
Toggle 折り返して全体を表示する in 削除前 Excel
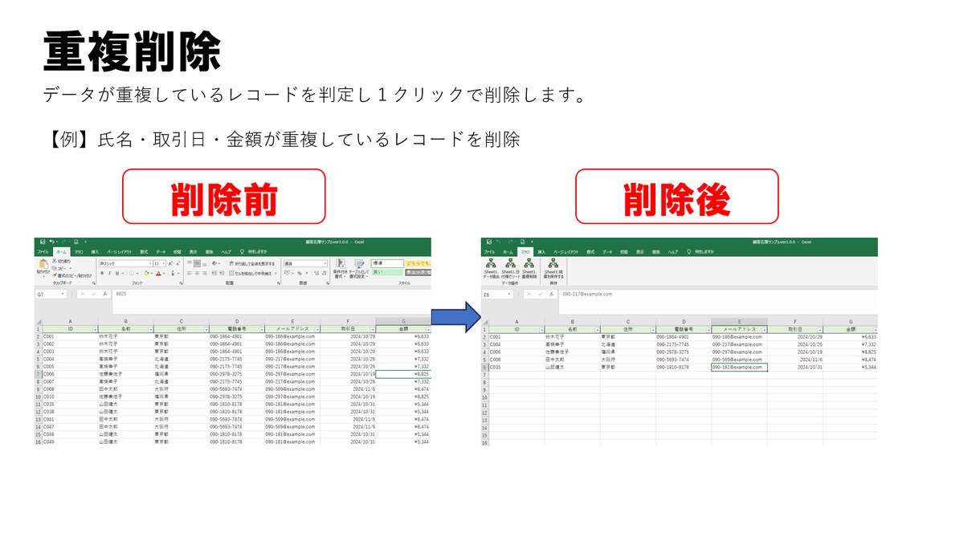252,263
